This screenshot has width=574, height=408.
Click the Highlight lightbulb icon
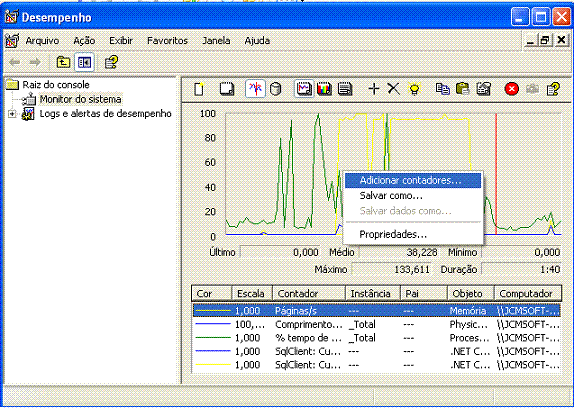click(414, 89)
